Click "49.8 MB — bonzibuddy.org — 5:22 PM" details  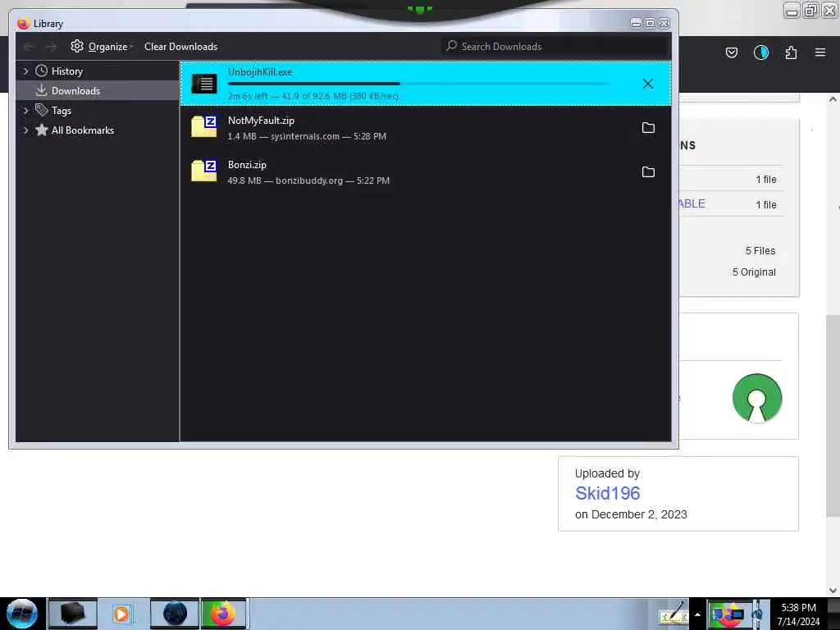point(308,180)
